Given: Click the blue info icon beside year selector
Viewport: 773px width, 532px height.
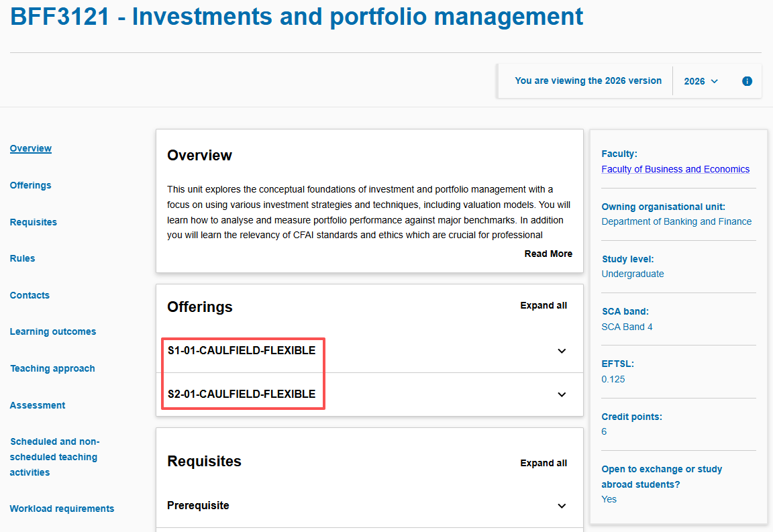Looking at the screenshot, I should [x=747, y=81].
